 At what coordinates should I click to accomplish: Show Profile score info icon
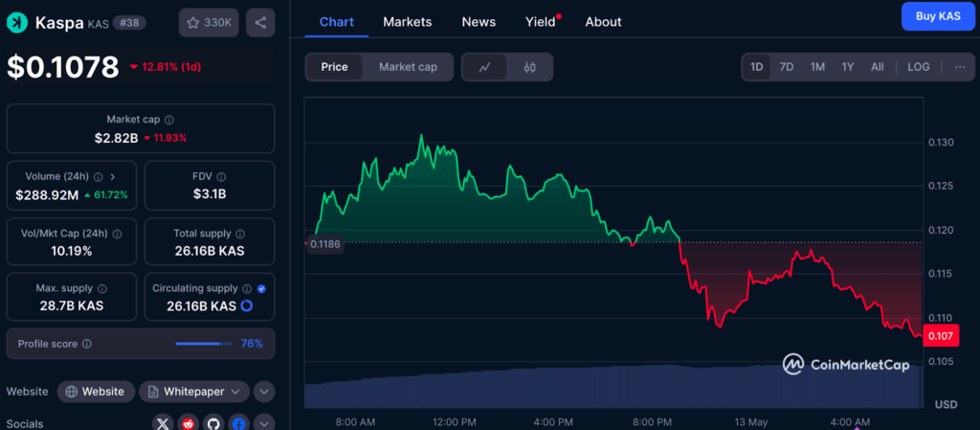click(87, 344)
